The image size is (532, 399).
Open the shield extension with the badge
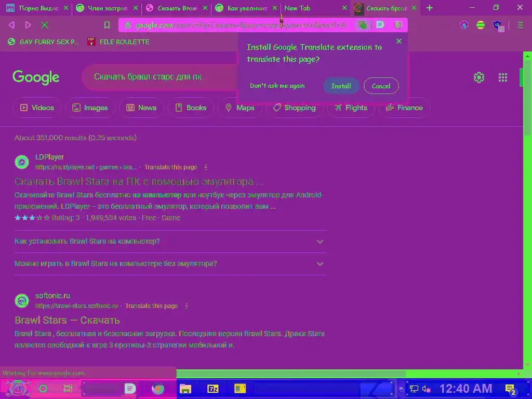(498, 25)
